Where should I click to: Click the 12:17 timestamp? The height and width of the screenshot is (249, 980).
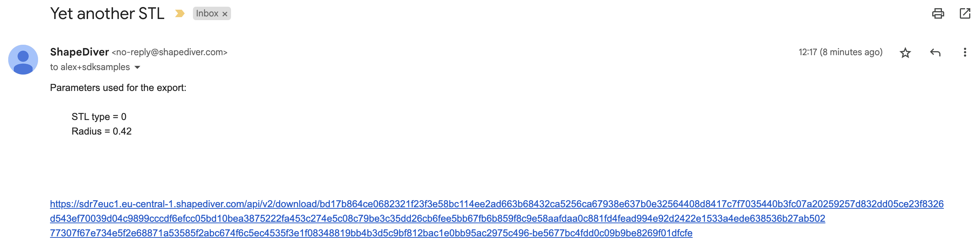coord(807,52)
